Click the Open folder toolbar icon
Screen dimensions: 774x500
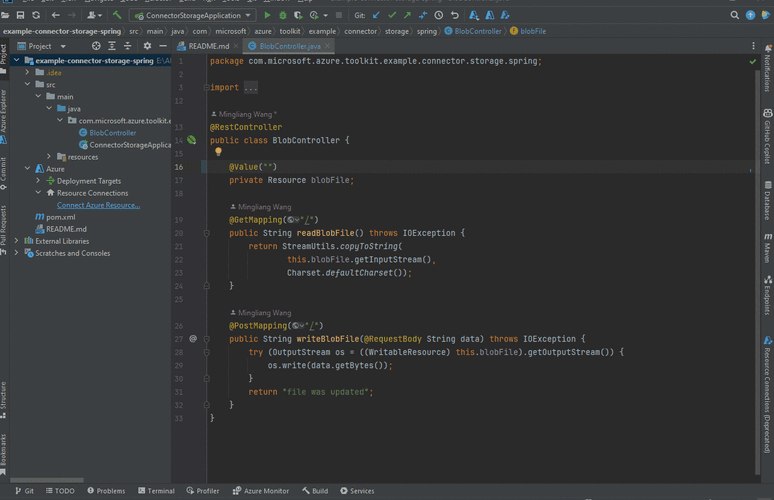click(x=5, y=15)
